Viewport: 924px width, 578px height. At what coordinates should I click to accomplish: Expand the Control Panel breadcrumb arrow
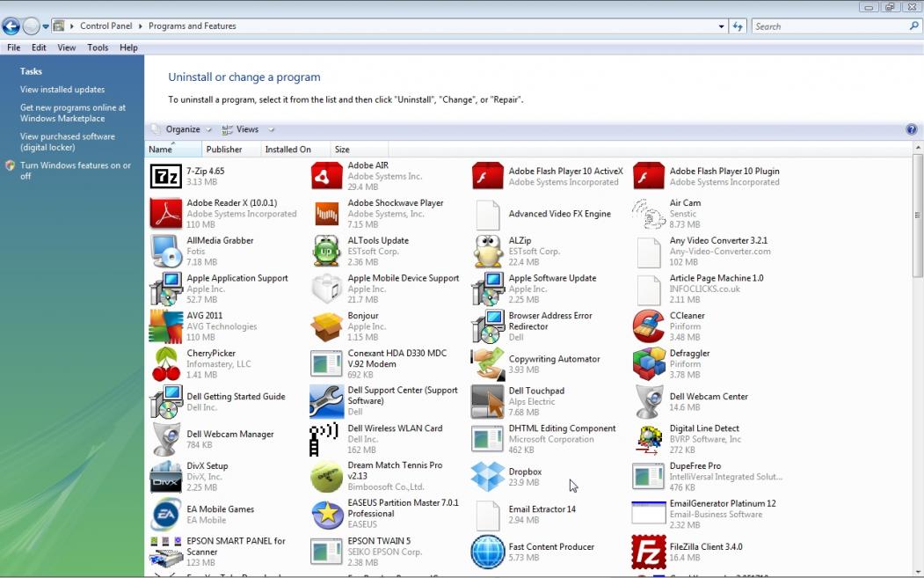141,26
